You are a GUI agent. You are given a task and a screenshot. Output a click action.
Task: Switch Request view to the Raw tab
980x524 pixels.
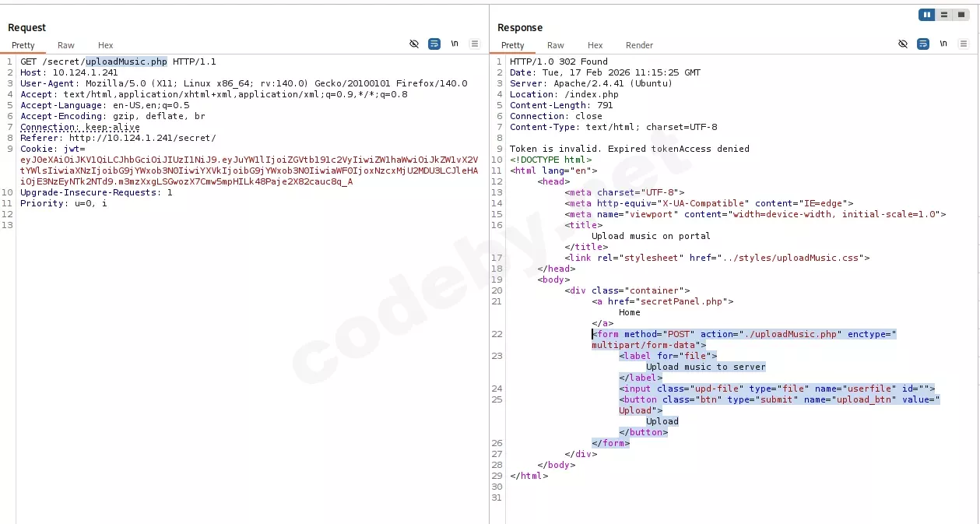(x=66, y=45)
